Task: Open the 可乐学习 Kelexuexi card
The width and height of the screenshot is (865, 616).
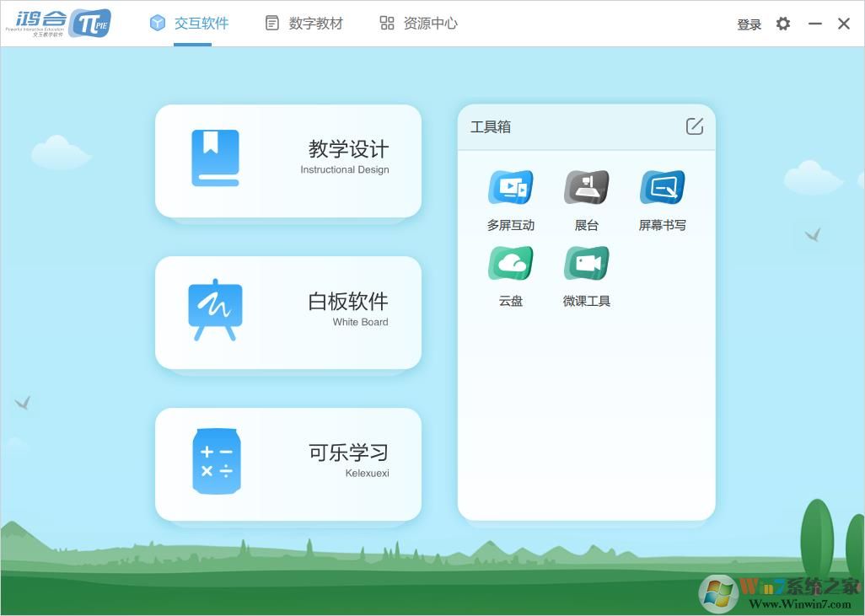Action: coord(288,464)
